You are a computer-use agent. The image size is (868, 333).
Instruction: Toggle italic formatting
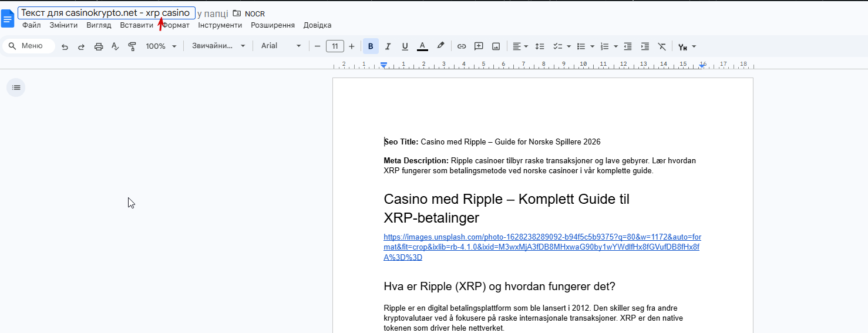(x=388, y=46)
